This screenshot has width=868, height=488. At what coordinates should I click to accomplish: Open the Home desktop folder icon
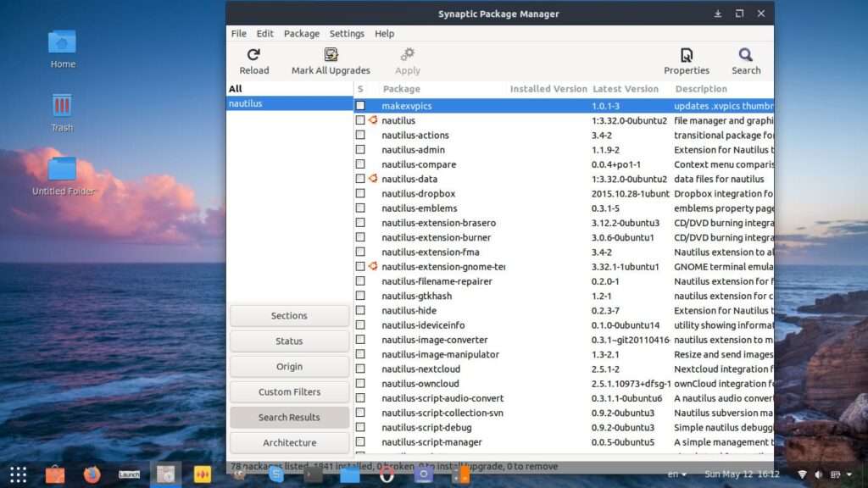(x=62, y=42)
